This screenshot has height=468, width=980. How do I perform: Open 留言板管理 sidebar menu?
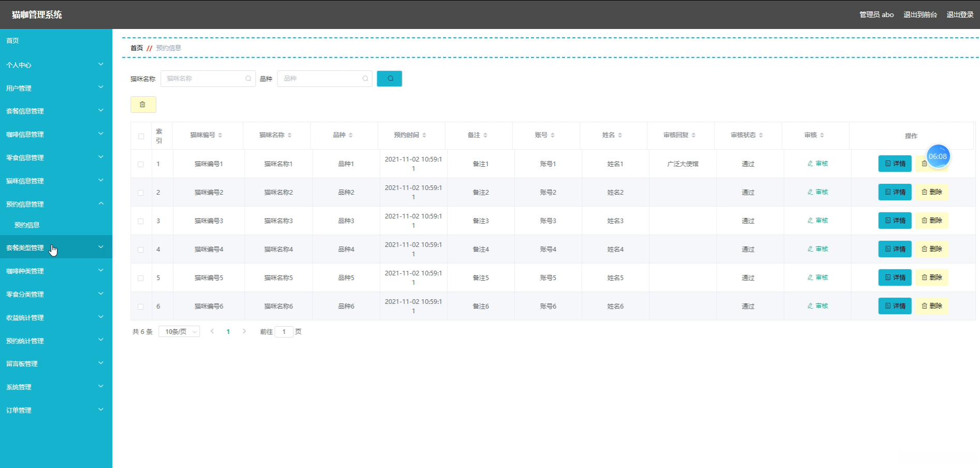coord(56,363)
